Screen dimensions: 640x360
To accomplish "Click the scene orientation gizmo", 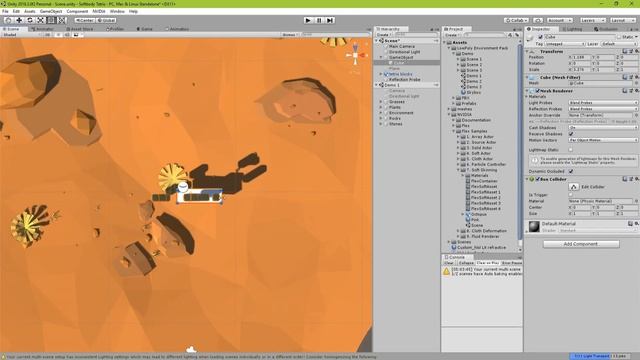I will point(355,55).
